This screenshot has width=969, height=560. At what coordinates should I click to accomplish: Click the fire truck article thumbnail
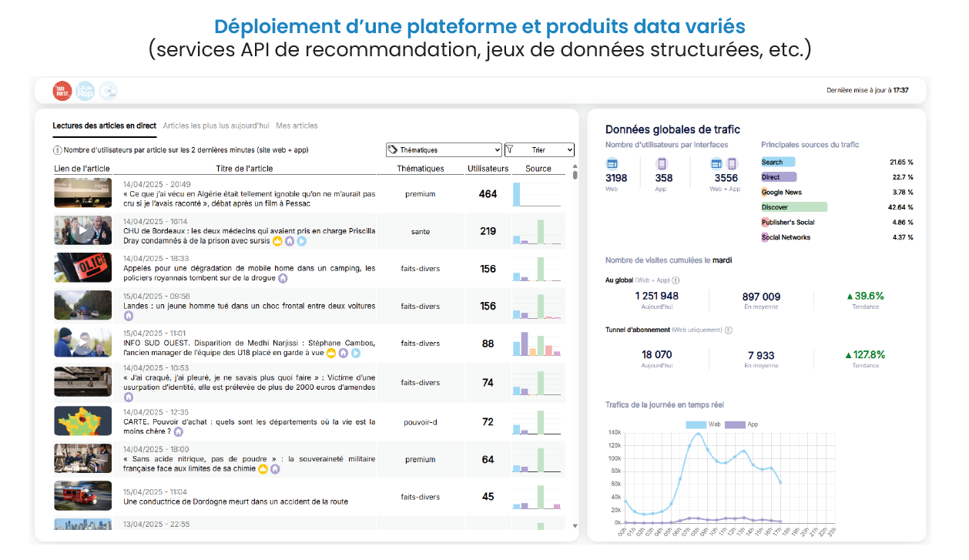tap(82, 496)
